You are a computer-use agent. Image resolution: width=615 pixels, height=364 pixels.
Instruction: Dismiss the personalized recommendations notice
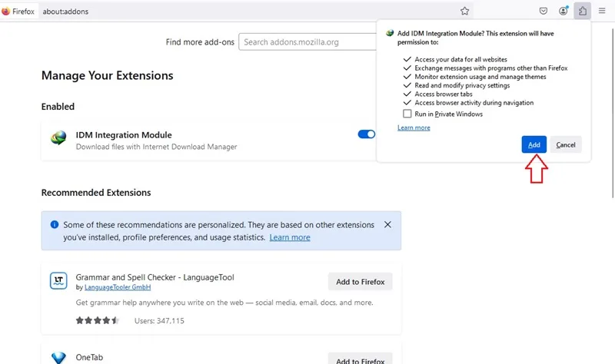pos(387,224)
